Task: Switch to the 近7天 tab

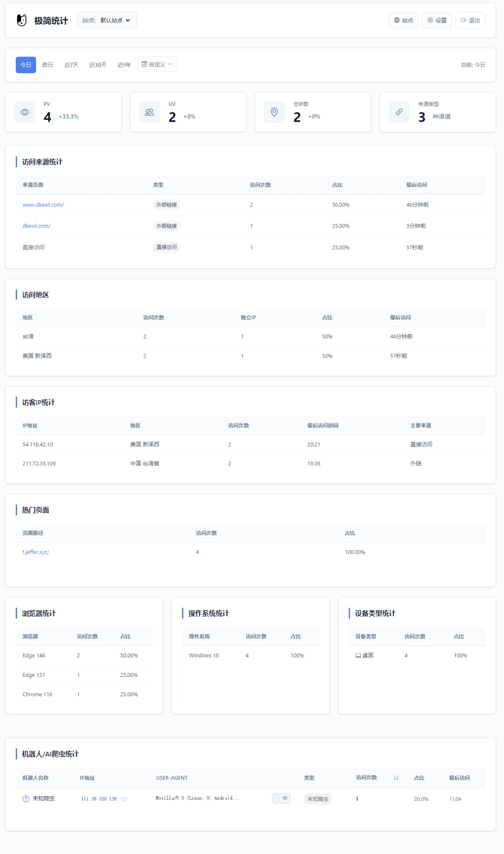Action: (71, 65)
